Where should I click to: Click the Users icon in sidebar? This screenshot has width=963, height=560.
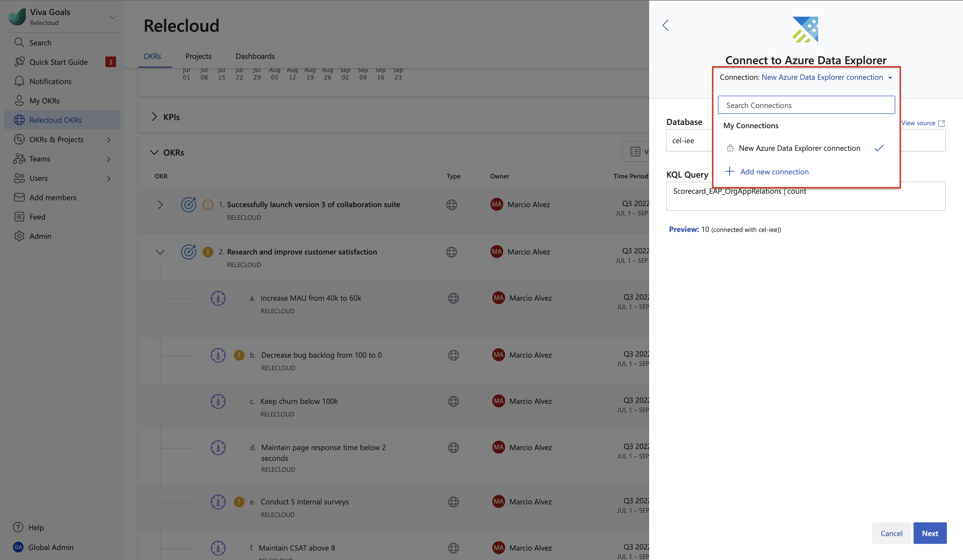[19, 178]
